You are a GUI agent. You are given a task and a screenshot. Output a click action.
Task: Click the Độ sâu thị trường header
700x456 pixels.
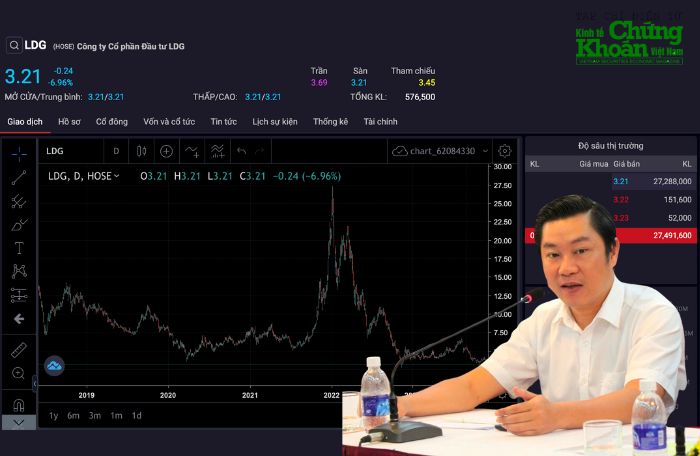[x=610, y=146]
